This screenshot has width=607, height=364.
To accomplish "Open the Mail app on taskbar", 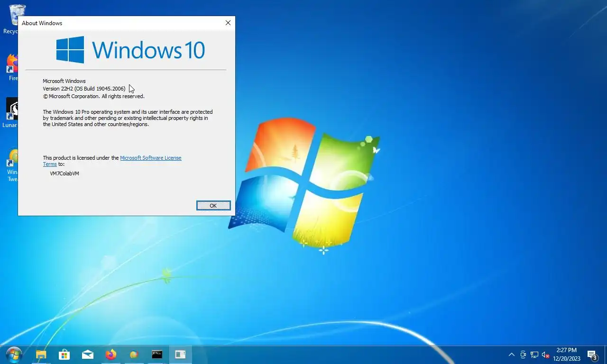I will 87,355.
